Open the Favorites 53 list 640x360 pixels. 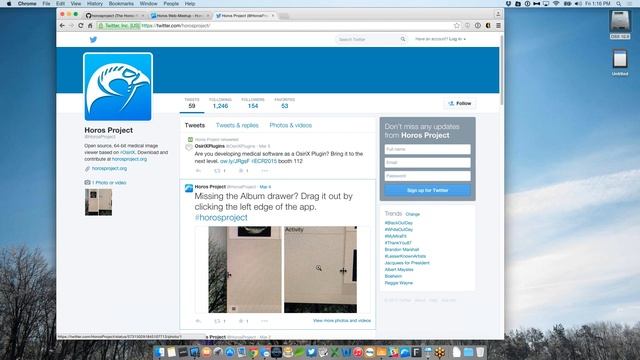[x=284, y=103]
